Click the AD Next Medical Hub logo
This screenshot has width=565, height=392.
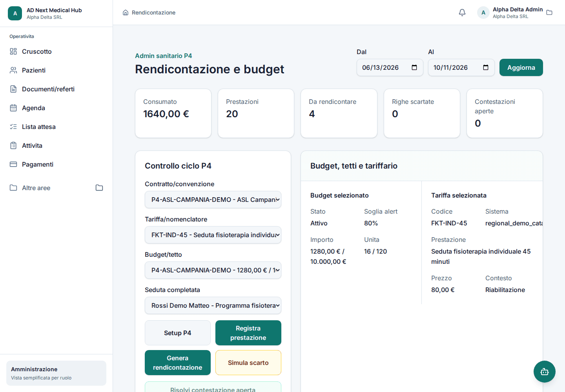point(15,13)
